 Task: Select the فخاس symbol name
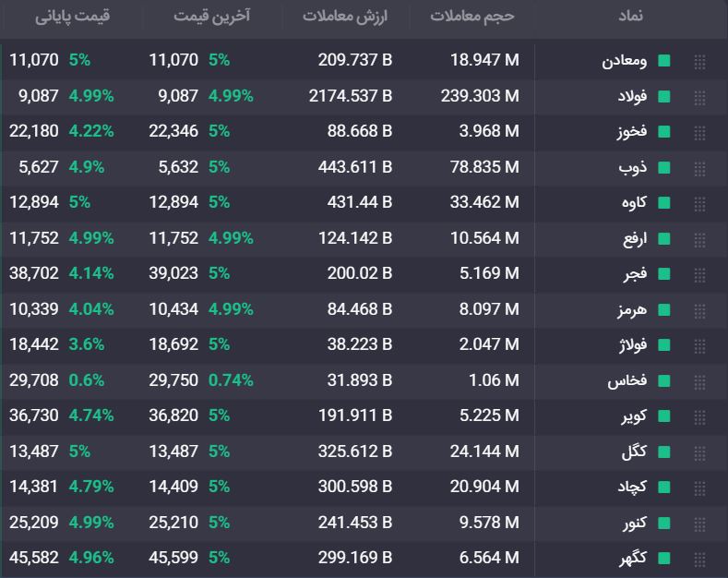(x=627, y=380)
